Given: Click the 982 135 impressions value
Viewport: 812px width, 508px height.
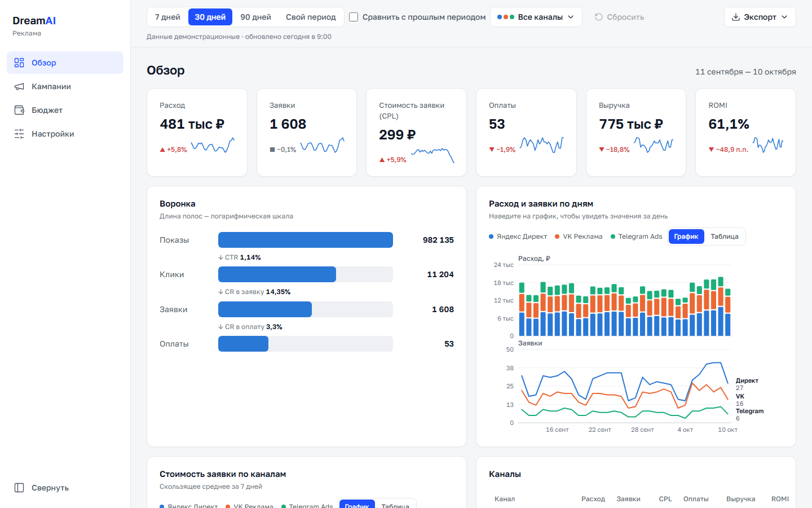Looking at the screenshot, I should [x=438, y=240].
